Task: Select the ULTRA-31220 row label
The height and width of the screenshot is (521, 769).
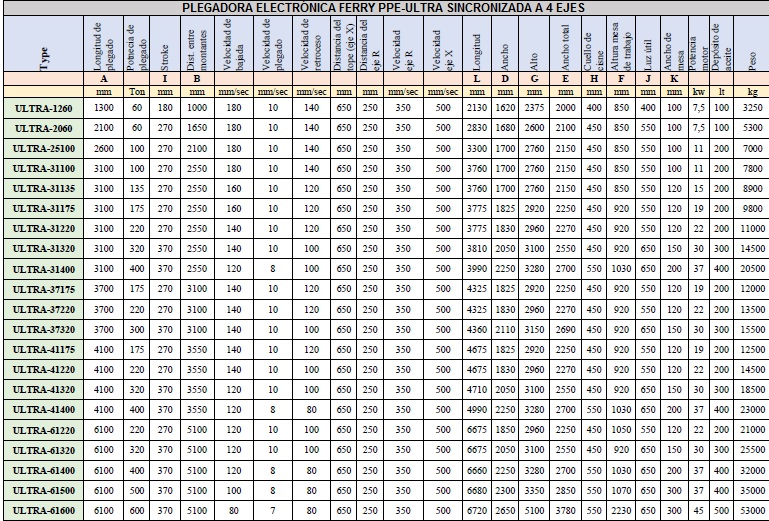Action: (43, 229)
